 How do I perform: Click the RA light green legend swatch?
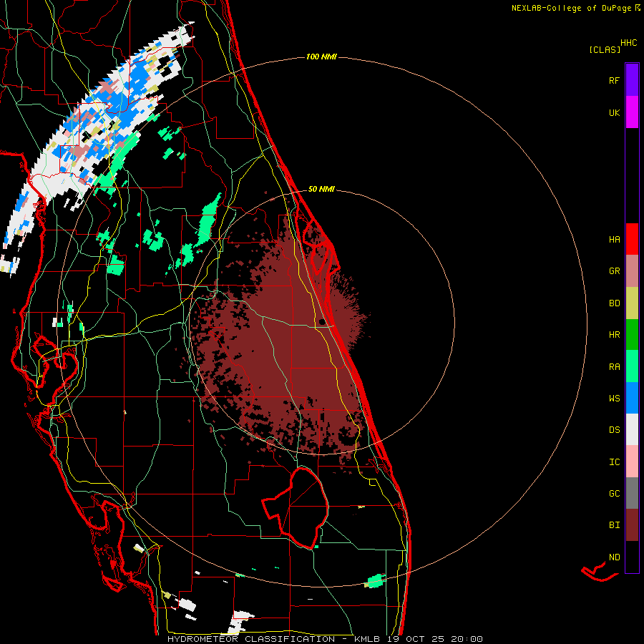tap(632, 366)
